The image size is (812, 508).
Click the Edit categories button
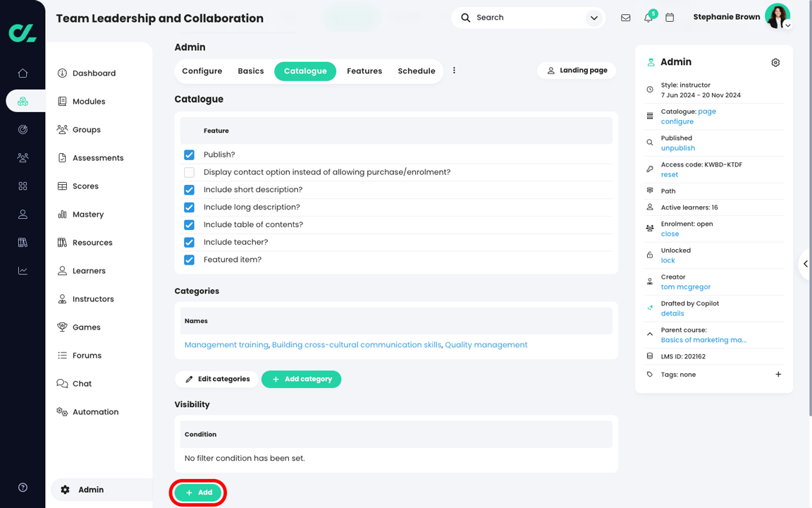pos(216,379)
